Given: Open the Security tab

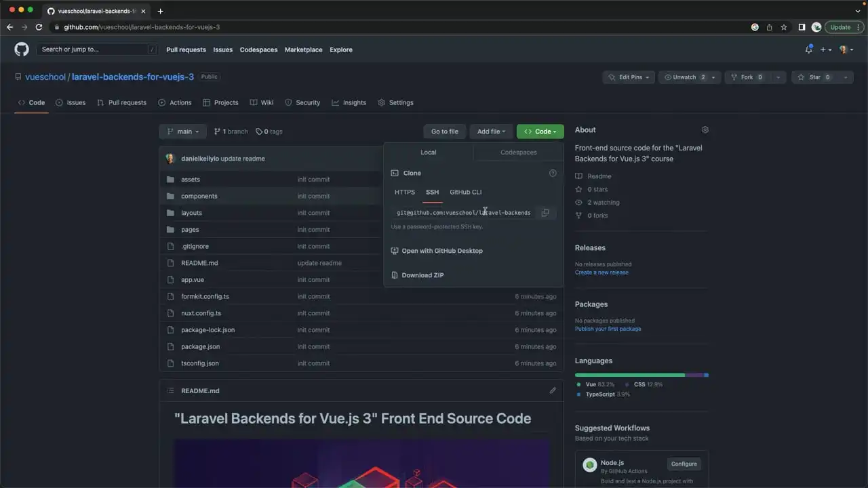Looking at the screenshot, I should point(302,103).
